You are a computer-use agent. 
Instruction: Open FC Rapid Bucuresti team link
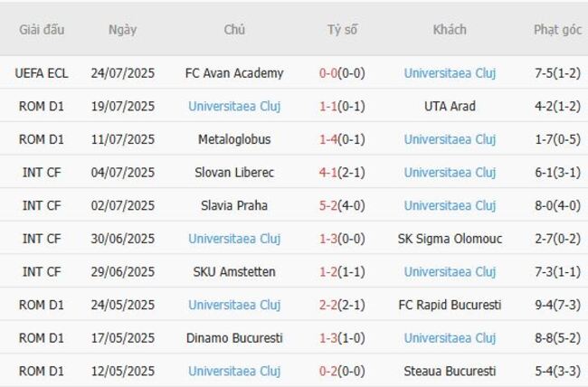coord(450,305)
